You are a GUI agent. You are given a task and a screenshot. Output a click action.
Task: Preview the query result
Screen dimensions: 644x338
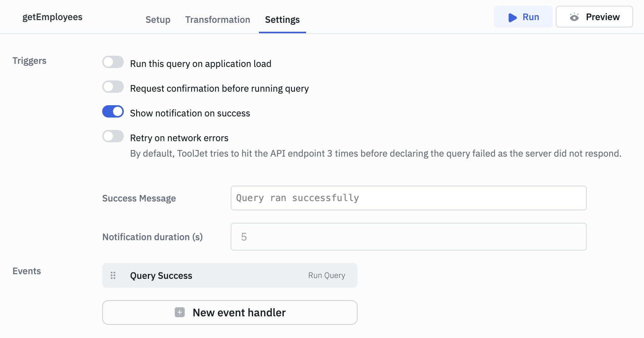click(x=594, y=17)
